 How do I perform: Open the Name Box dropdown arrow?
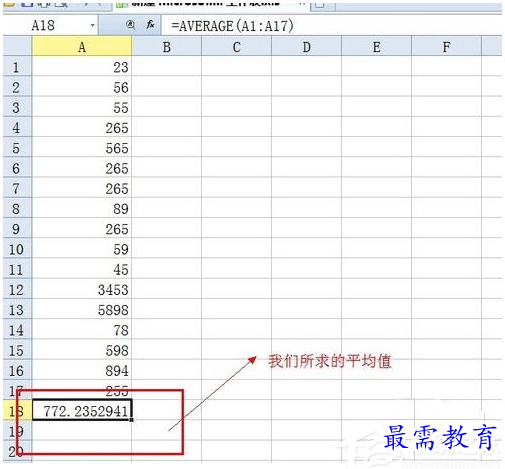pyautogui.click(x=92, y=25)
